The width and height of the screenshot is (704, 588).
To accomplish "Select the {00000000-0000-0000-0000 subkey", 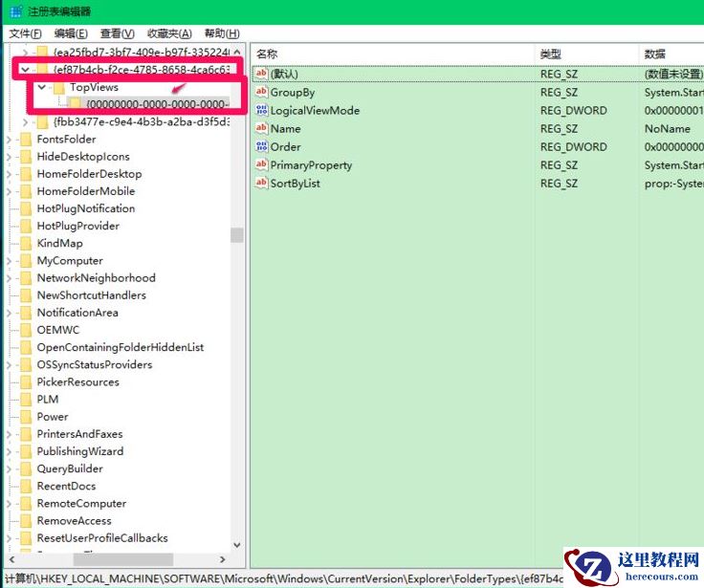I will [157, 104].
